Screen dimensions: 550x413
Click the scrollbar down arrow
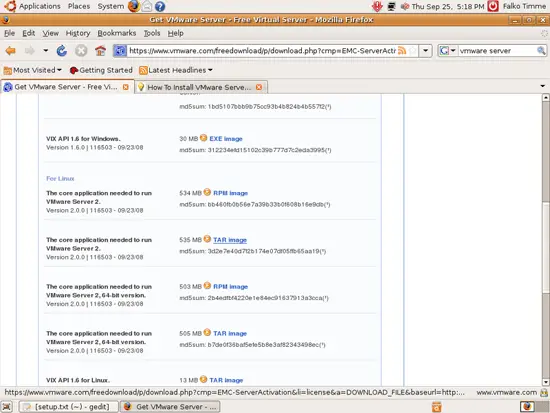545,382
